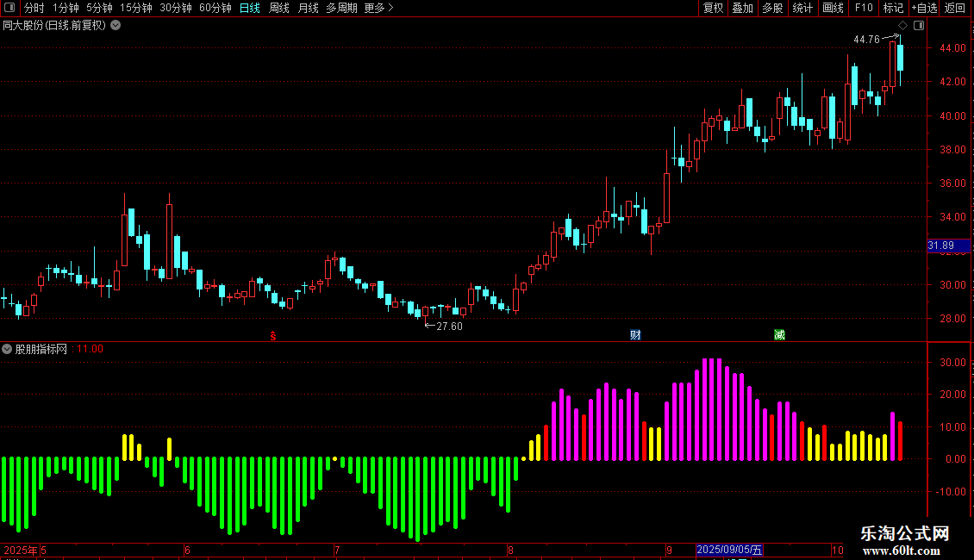Open the 统计 statistics tool
The height and width of the screenshot is (560, 974).
tap(802, 8)
